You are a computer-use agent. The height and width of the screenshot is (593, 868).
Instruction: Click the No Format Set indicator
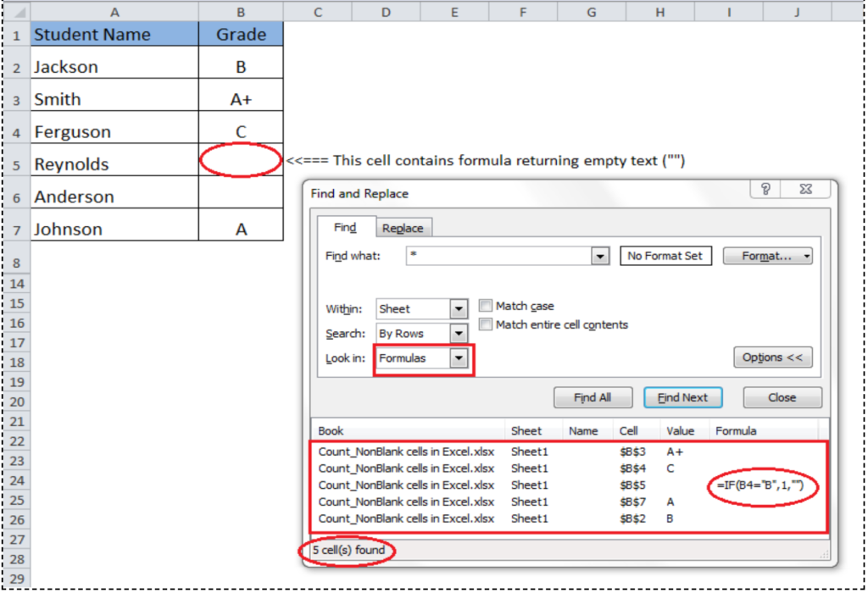[x=665, y=255]
